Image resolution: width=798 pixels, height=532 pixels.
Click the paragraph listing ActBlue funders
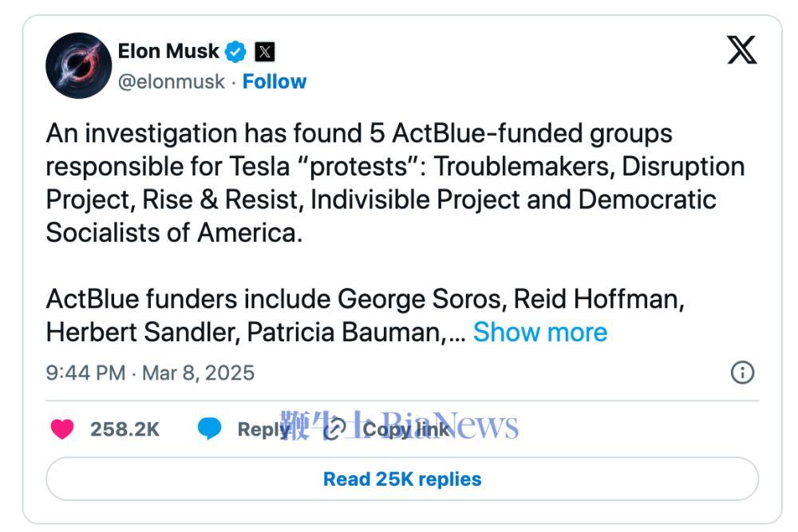(x=365, y=315)
